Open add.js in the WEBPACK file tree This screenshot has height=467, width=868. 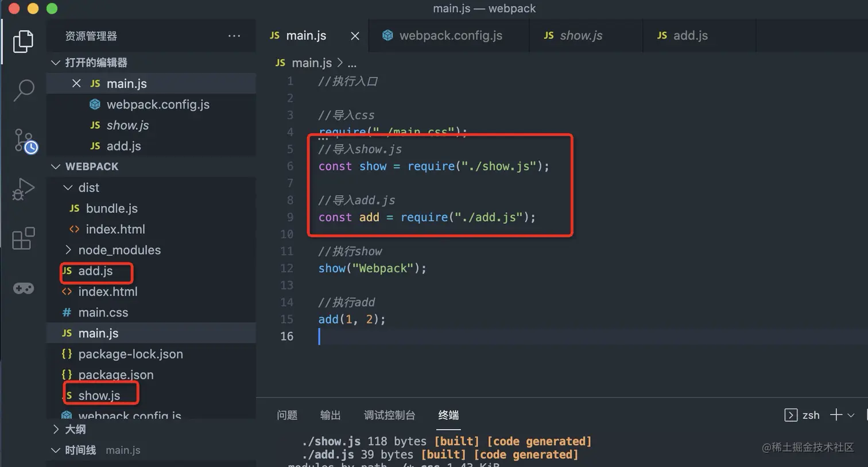coord(152,271)
